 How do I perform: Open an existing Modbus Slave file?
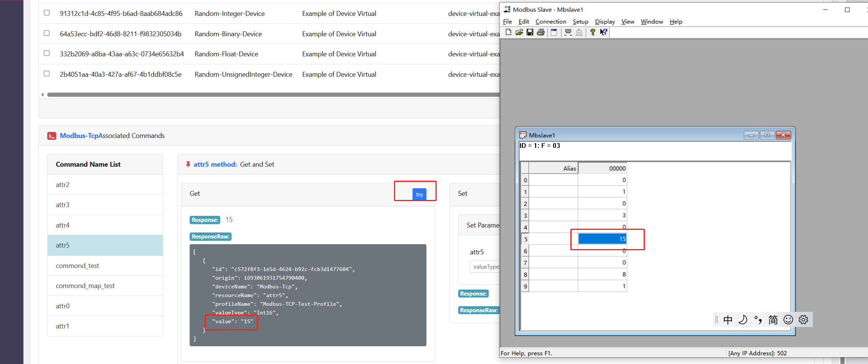(x=519, y=32)
